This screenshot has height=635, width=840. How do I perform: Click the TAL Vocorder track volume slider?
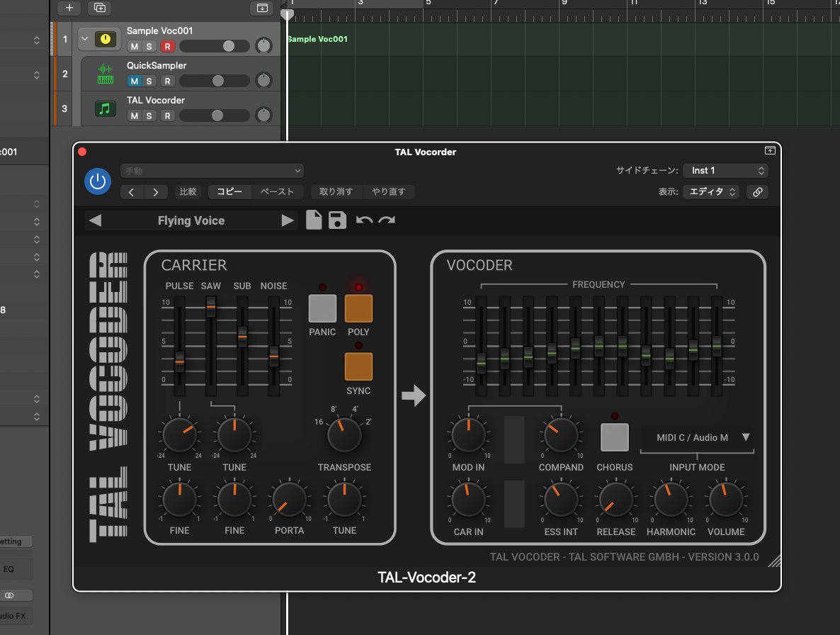(215, 116)
